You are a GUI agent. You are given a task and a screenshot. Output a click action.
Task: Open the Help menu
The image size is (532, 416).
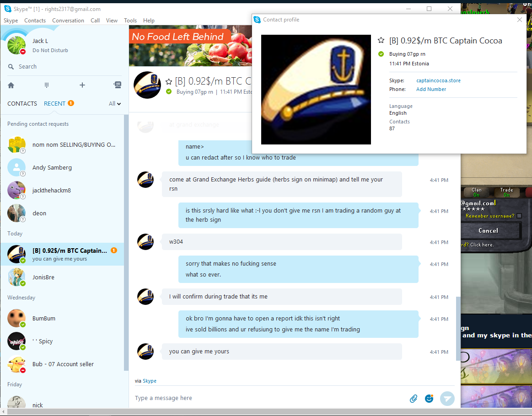point(149,20)
